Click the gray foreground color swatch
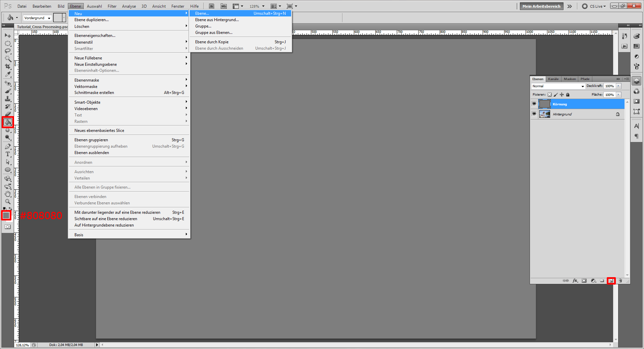 point(6,215)
